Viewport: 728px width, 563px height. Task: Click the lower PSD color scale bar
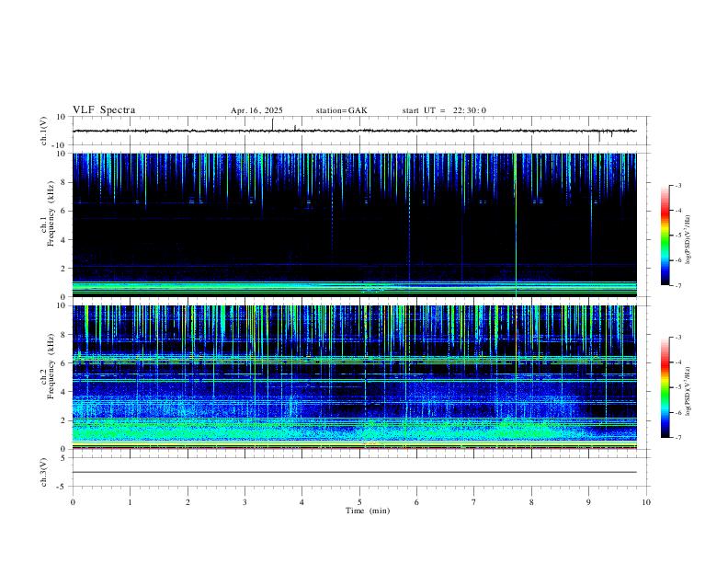click(x=665, y=387)
